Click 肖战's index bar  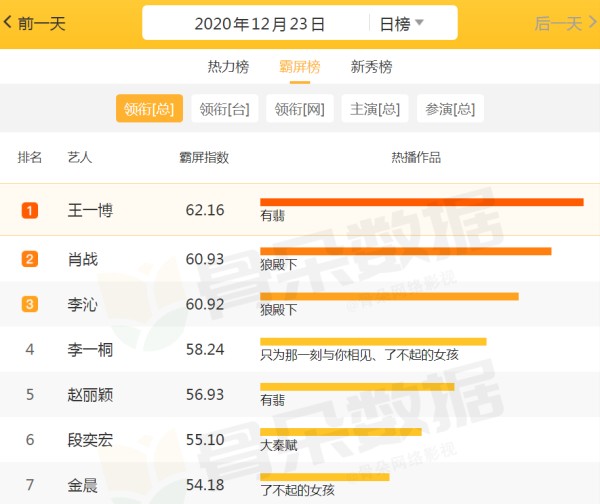[406, 251]
